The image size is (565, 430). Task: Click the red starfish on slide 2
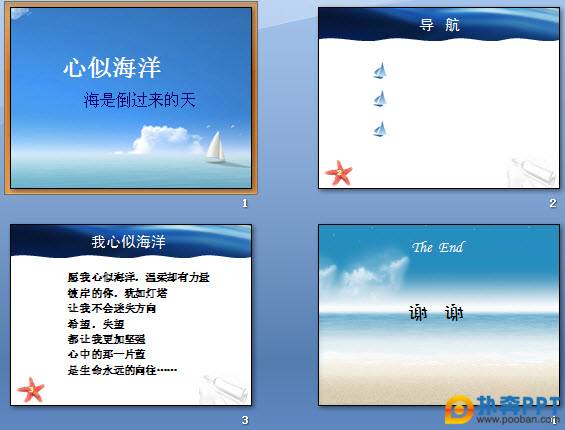coord(339,173)
